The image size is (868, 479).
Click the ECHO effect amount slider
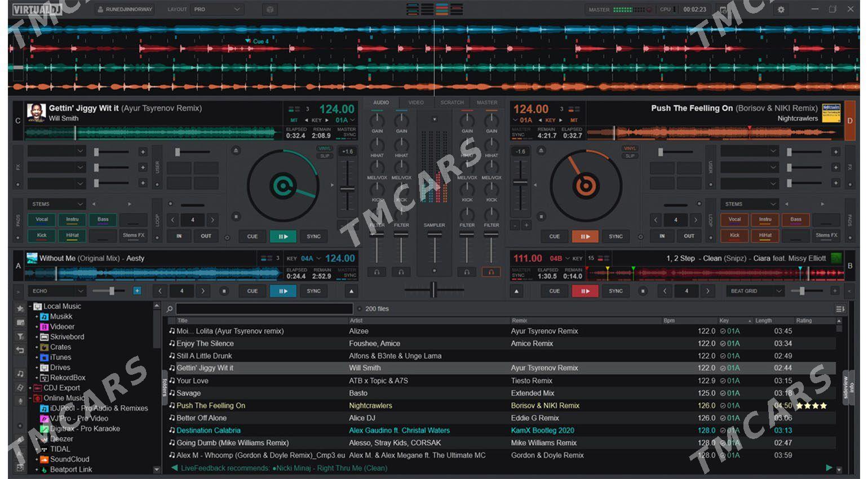111,291
